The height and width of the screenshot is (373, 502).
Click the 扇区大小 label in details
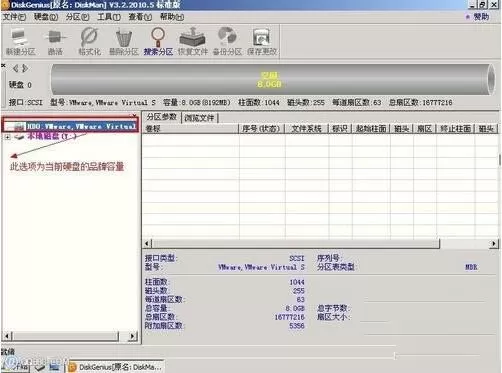[333, 317]
